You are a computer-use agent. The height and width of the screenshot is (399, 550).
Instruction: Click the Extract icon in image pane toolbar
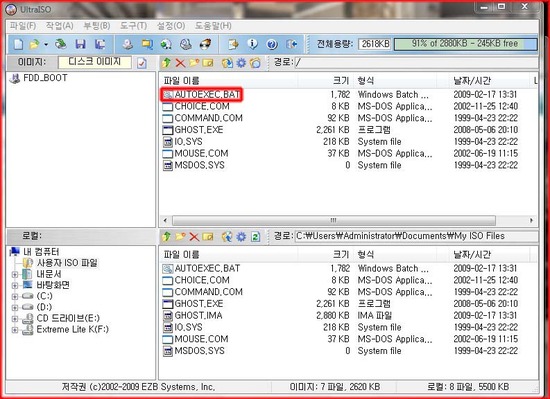point(227,63)
